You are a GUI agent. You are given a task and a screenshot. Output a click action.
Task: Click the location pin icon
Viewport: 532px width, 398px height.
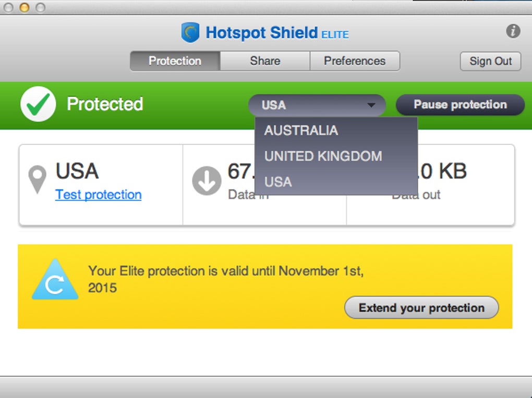(x=37, y=180)
